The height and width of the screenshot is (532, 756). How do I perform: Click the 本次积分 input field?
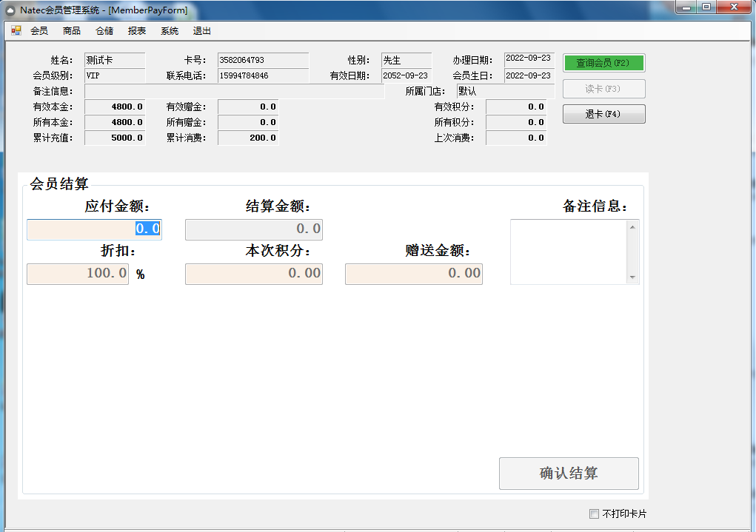pyautogui.click(x=254, y=274)
